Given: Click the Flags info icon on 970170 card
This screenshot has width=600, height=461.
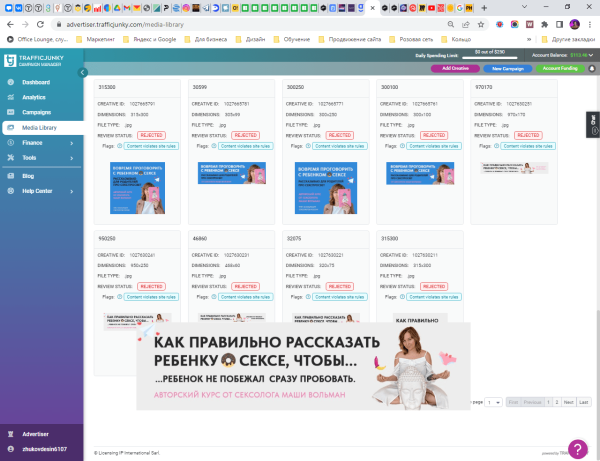Looking at the screenshot, I should pos(496,146).
